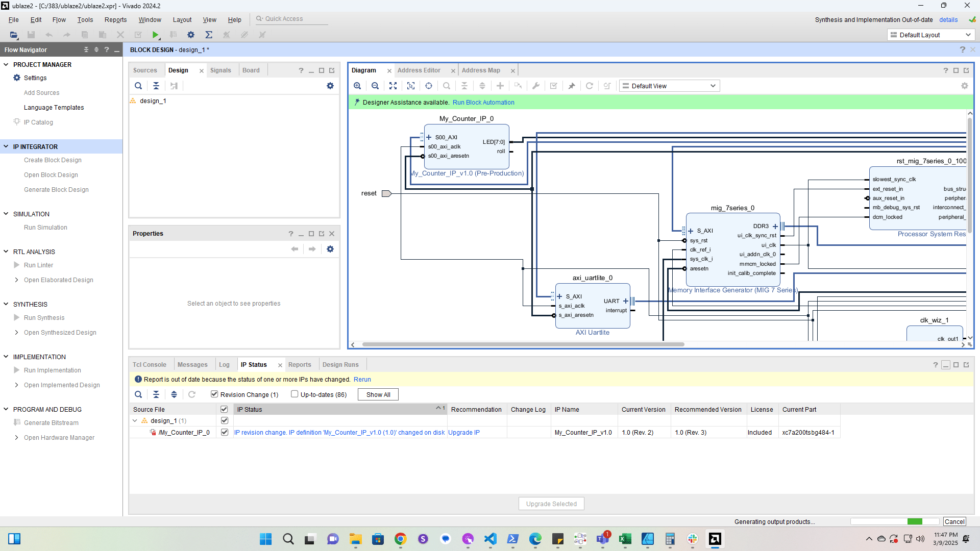
Task: Open the Default Layout dropdown
Action: [930, 35]
